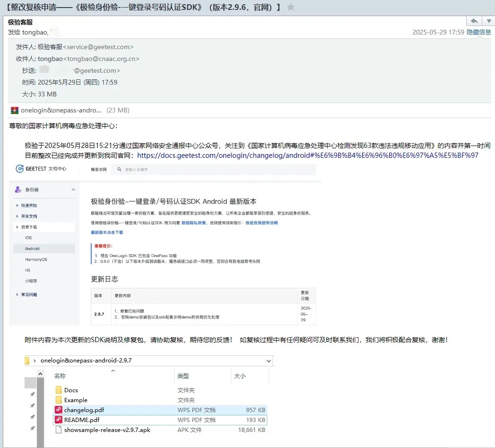This screenshot has height=448, width=495.
Task: Click the sort-direction caret above 名称
Action: (113, 370)
